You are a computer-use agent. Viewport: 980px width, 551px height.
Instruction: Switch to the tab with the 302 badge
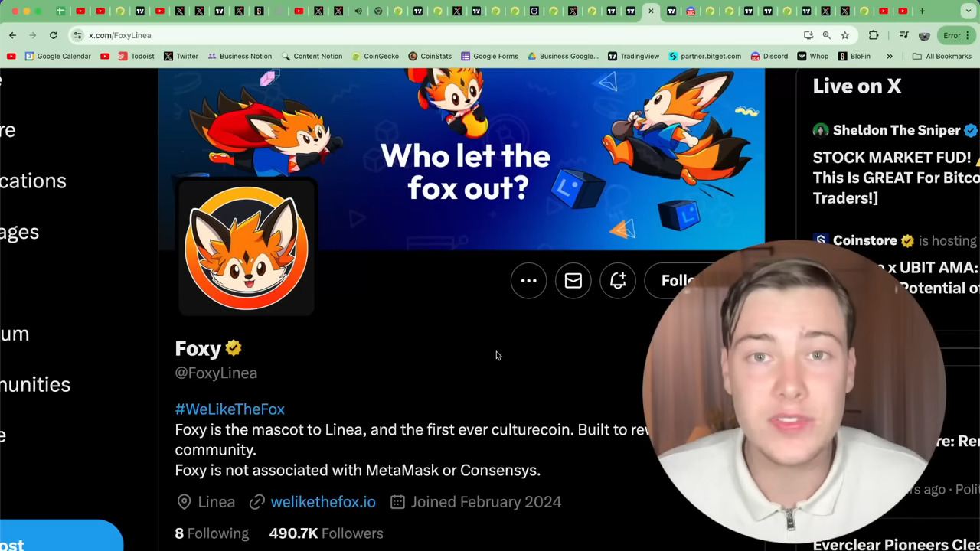click(691, 11)
